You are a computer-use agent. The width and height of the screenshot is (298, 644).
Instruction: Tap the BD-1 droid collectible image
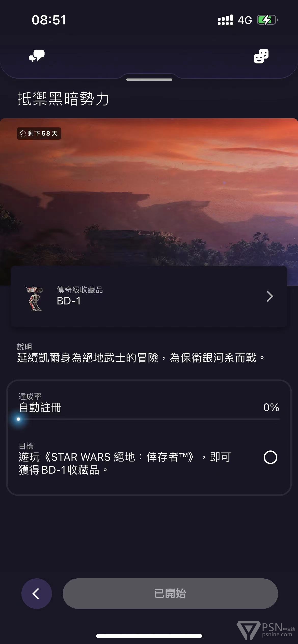[x=34, y=298]
